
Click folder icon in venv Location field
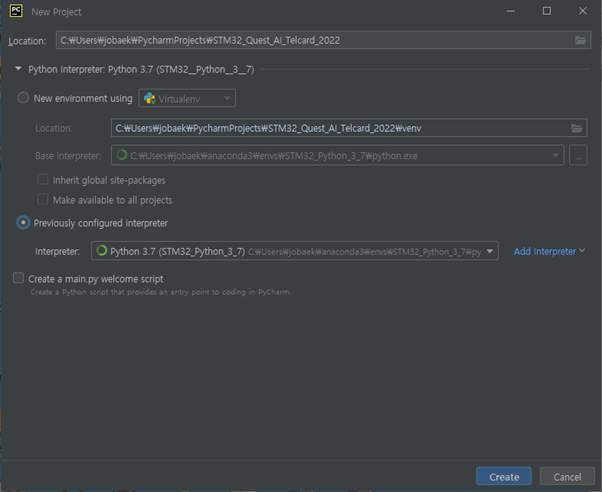pos(576,128)
